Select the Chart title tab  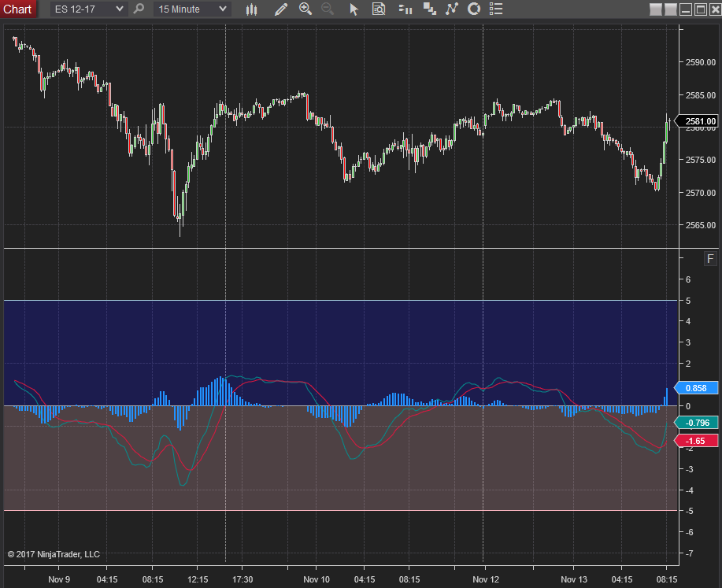18,9
